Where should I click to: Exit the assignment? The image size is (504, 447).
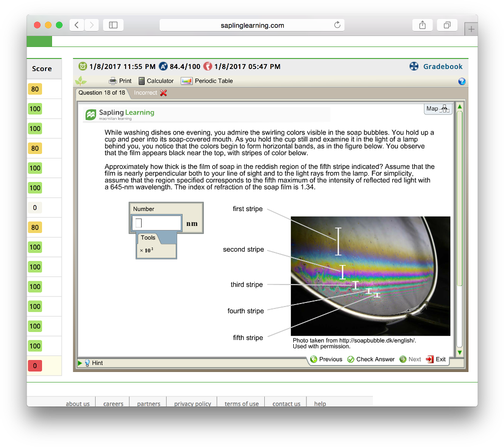(x=436, y=359)
